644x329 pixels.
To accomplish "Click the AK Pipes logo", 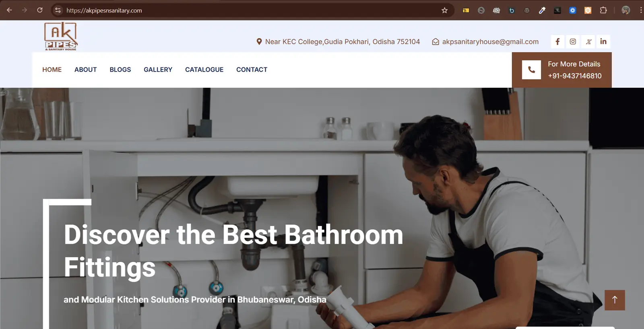I will tap(61, 36).
